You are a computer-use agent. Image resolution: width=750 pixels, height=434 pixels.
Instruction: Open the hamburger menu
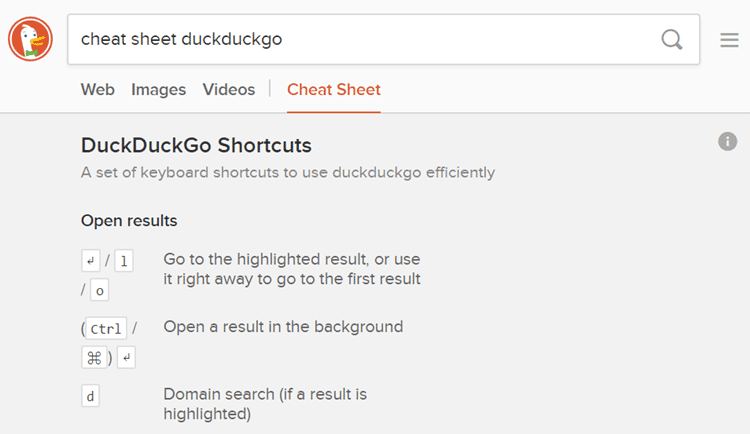729,40
